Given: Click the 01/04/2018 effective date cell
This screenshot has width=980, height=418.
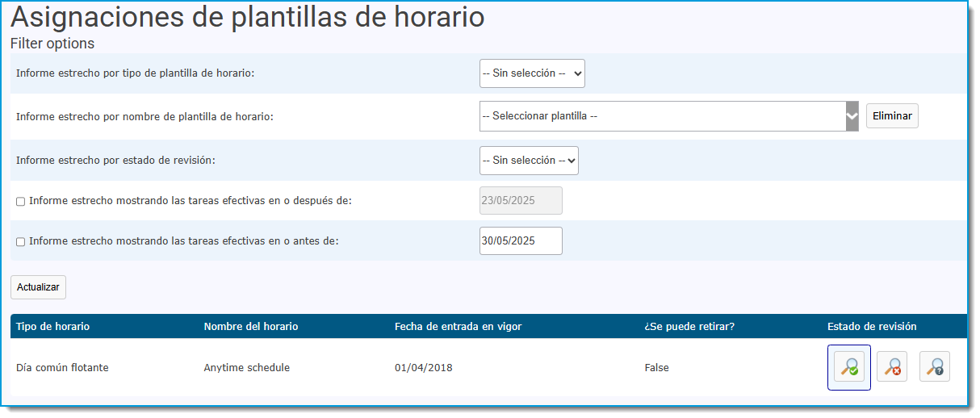Looking at the screenshot, I should tap(424, 368).
